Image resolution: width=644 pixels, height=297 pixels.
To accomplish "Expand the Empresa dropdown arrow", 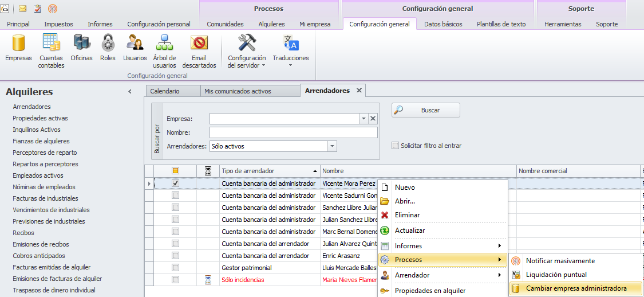I will pos(363,119).
